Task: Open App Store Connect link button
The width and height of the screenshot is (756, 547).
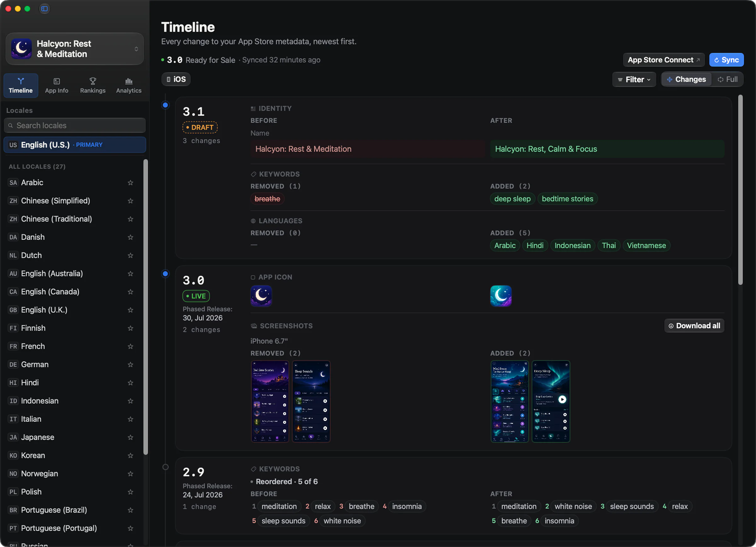Action: (x=664, y=60)
